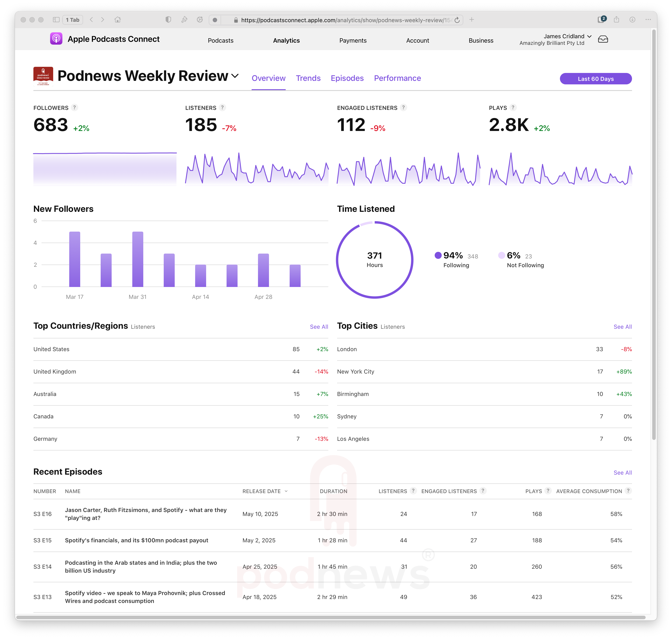Switch to the Trends tab
This screenshot has height=639, width=672.
click(x=308, y=78)
